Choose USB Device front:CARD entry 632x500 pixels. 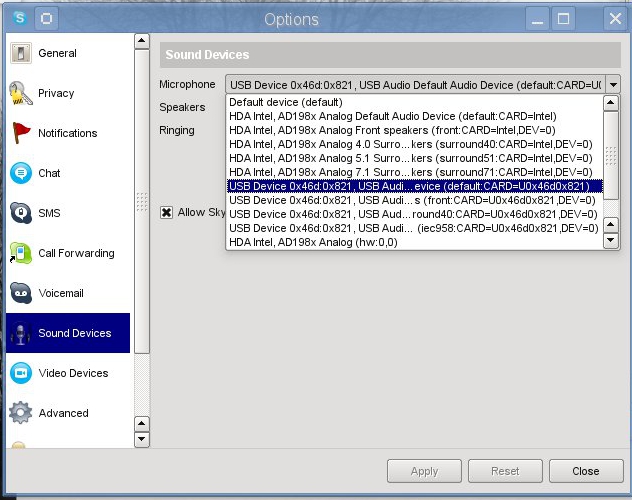pyautogui.click(x=415, y=200)
